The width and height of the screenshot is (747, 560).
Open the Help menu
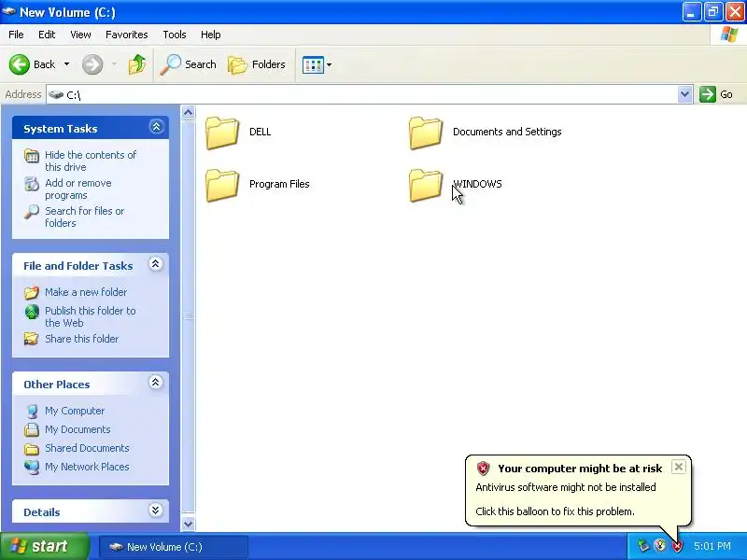point(211,35)
